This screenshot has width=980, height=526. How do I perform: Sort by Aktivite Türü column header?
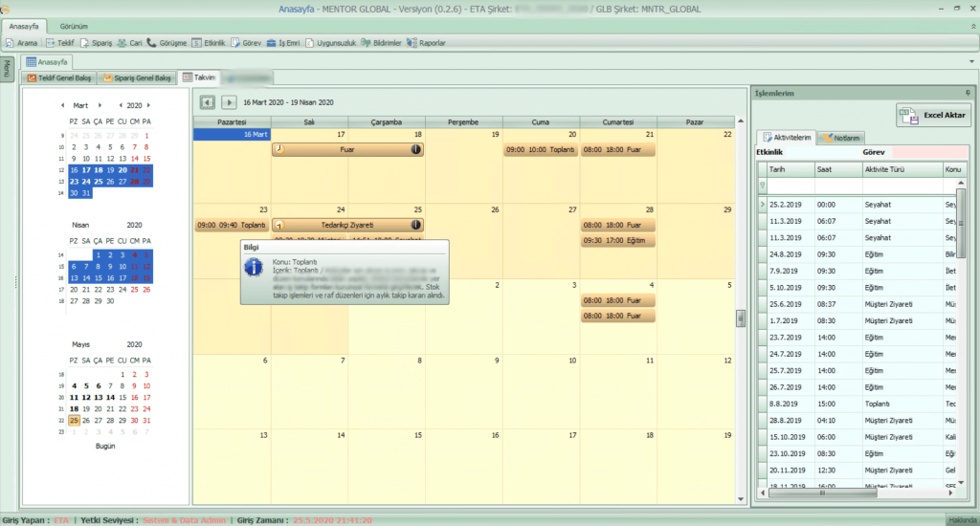tap(902, 169)
